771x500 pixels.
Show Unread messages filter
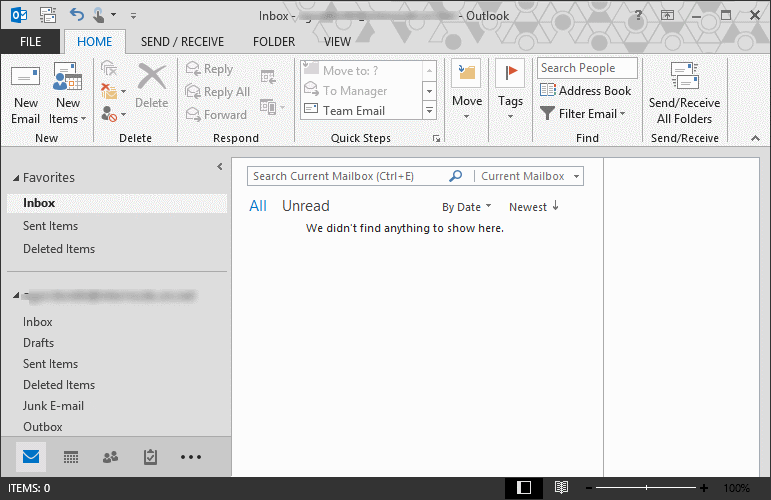point(305,206)
